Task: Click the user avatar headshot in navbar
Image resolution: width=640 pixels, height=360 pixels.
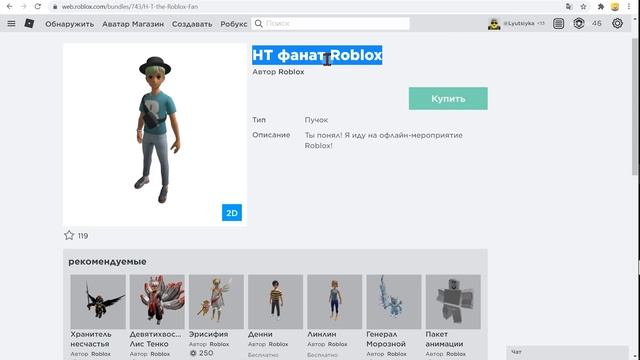Action: point(494,24)
